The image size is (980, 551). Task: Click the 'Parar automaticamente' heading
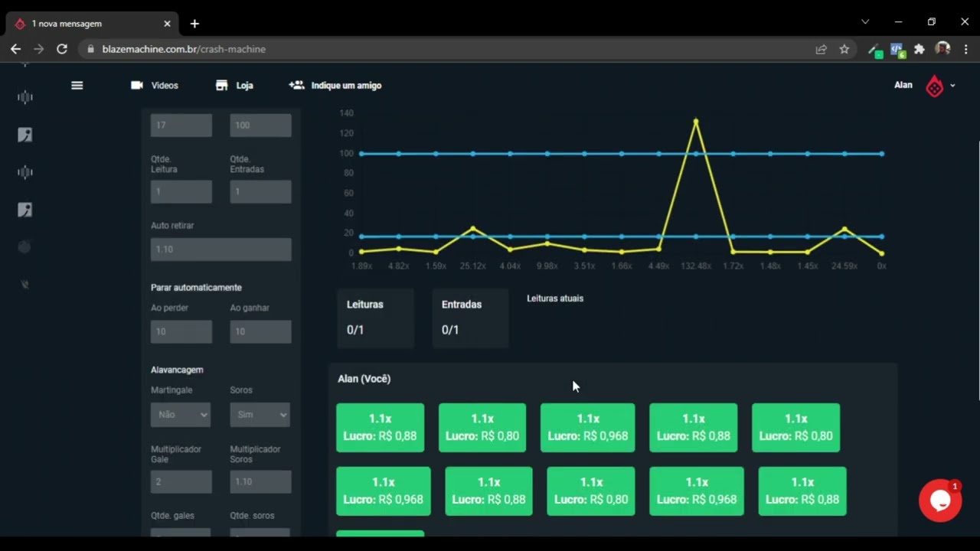click(x=196, y=288)
